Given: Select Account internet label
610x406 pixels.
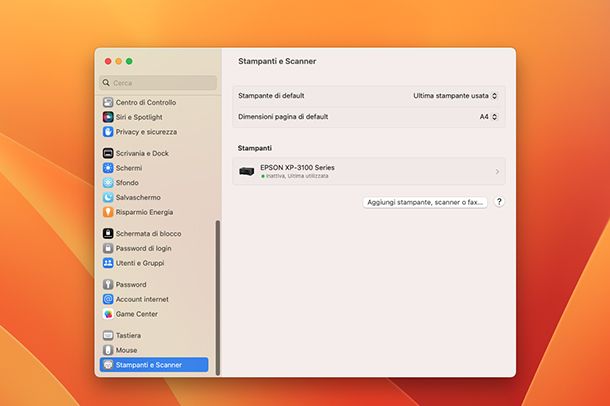Looking at the screenshot, I should (x=142, y=299).
